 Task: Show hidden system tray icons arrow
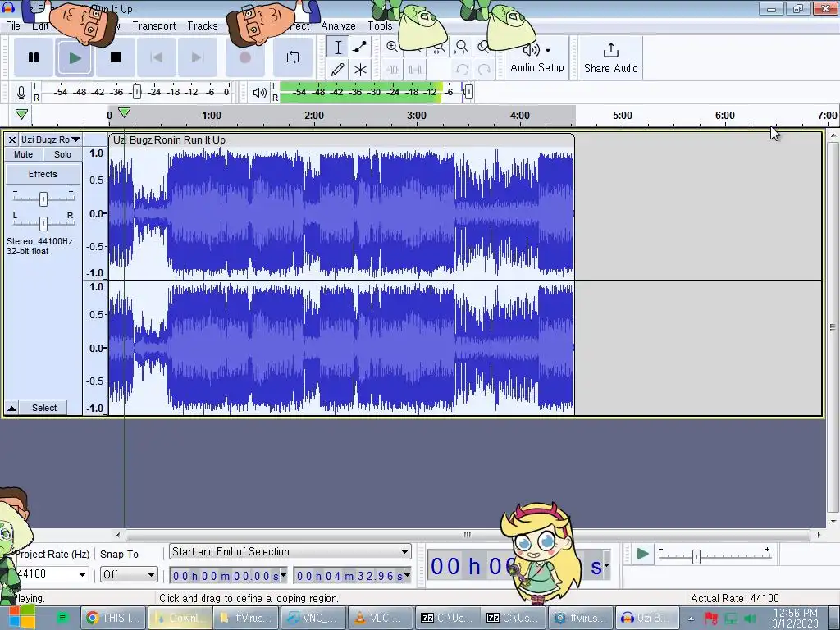pos(691,619)
